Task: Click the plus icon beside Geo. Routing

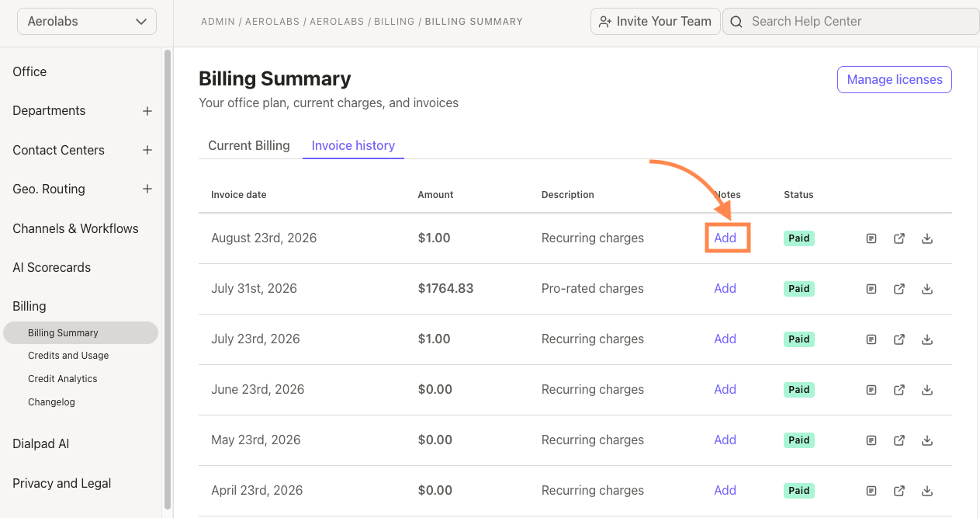Action: click(147, 189)
